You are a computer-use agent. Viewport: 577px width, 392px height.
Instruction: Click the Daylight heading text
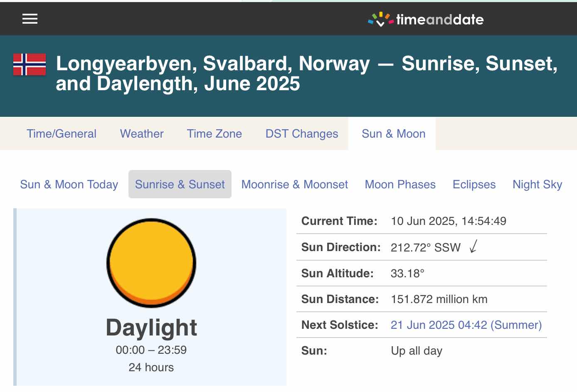click(x=151, y=328)
